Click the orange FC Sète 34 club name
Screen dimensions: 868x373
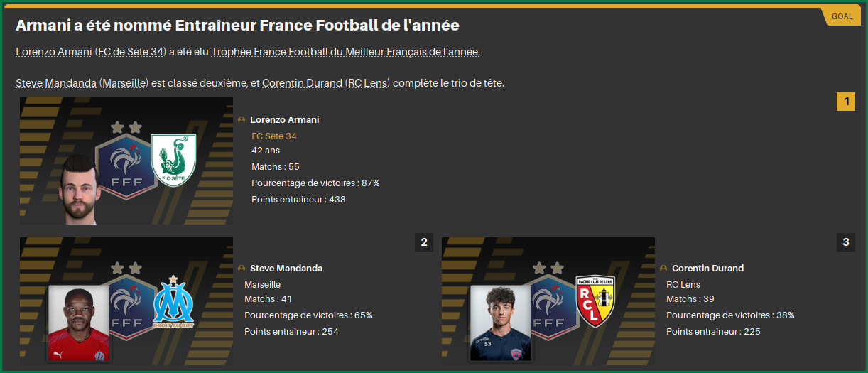click(274, 136)
